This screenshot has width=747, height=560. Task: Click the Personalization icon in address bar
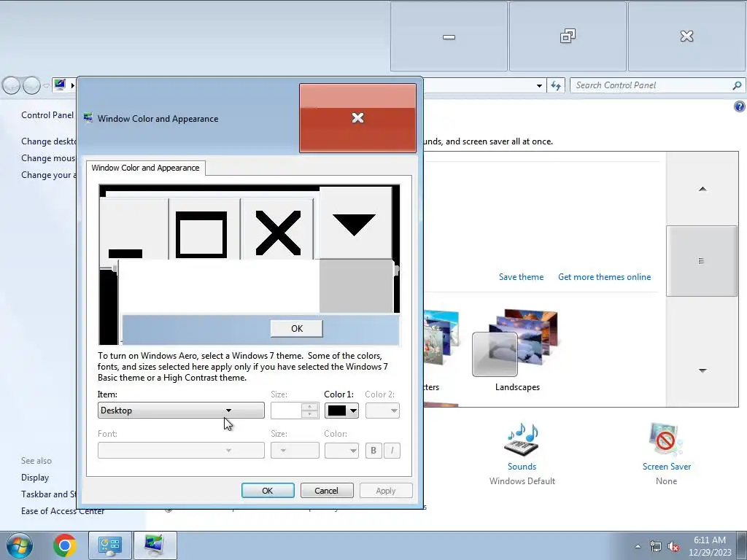click(x=60, y=85)
